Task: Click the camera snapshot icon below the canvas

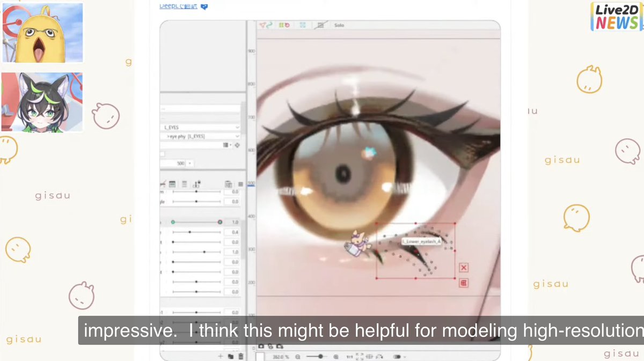Action: 262,347
